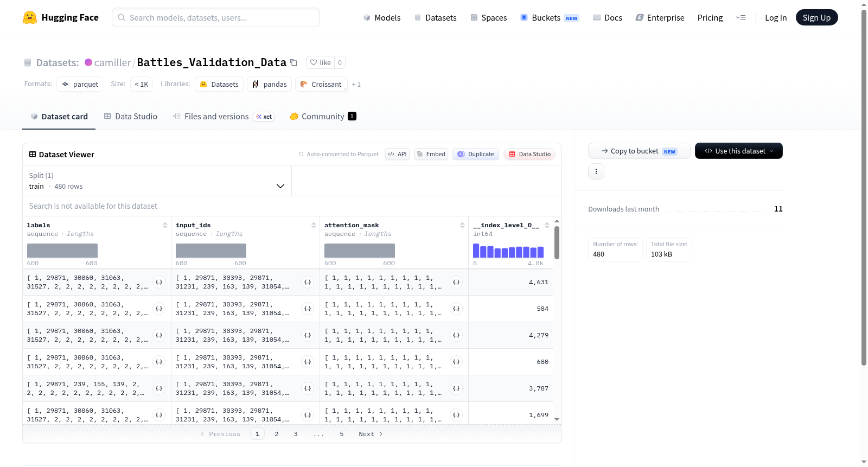This screenshot has height=467, width=868.
Task: Show the +1 additional libraries
Action: click(356, 85)
